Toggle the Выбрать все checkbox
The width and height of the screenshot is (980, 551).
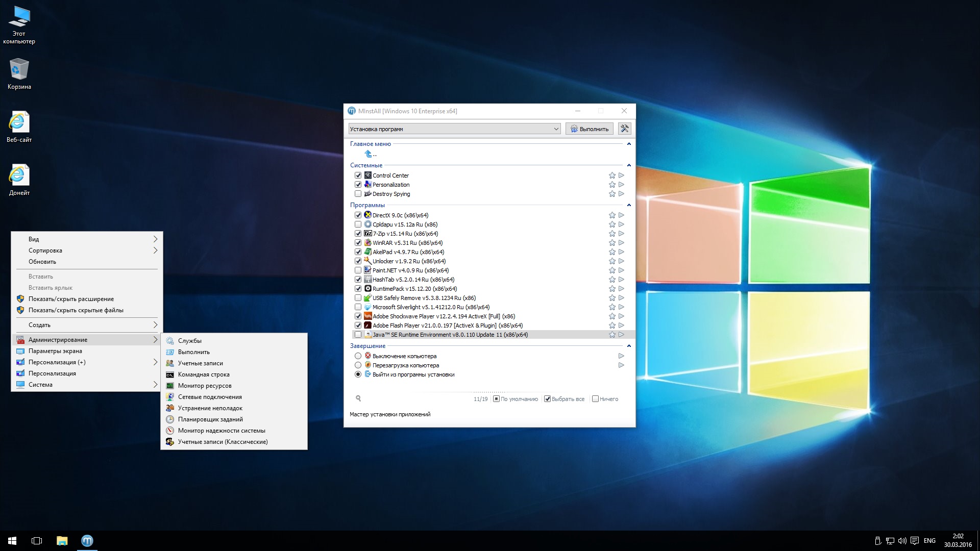[x=547, y=399]
